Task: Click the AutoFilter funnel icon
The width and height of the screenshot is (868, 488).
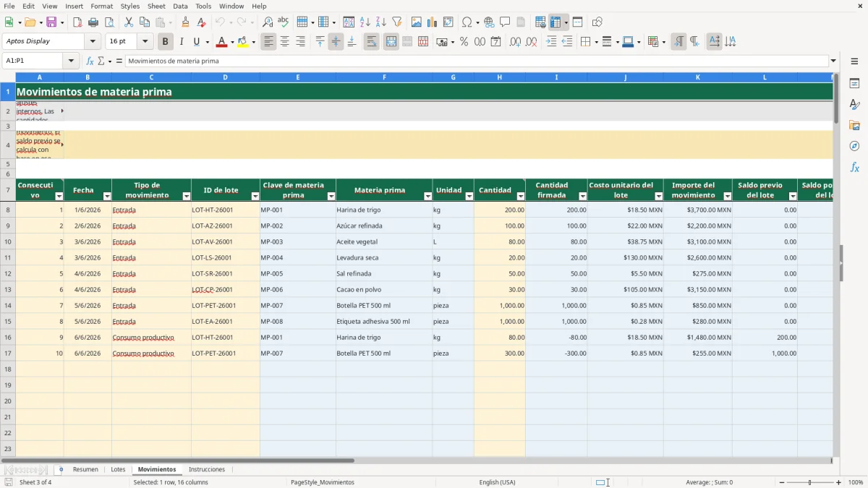Action: pos(397,22)
